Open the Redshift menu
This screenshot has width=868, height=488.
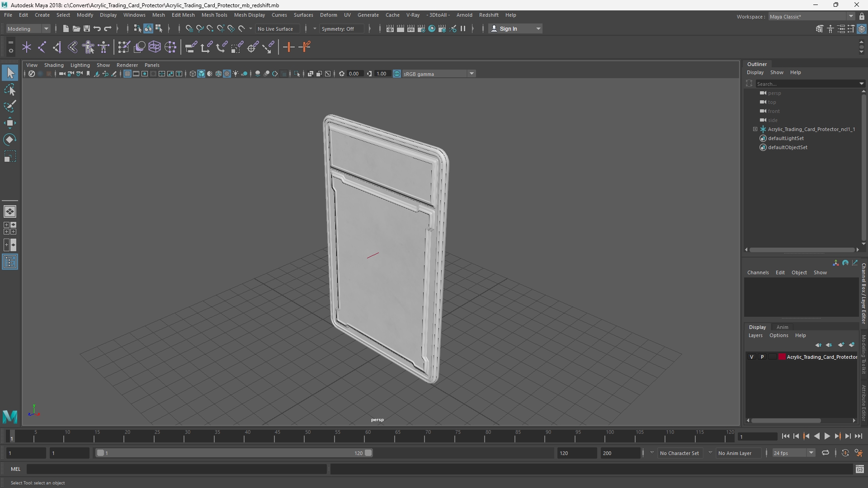(x=489, y=15)
